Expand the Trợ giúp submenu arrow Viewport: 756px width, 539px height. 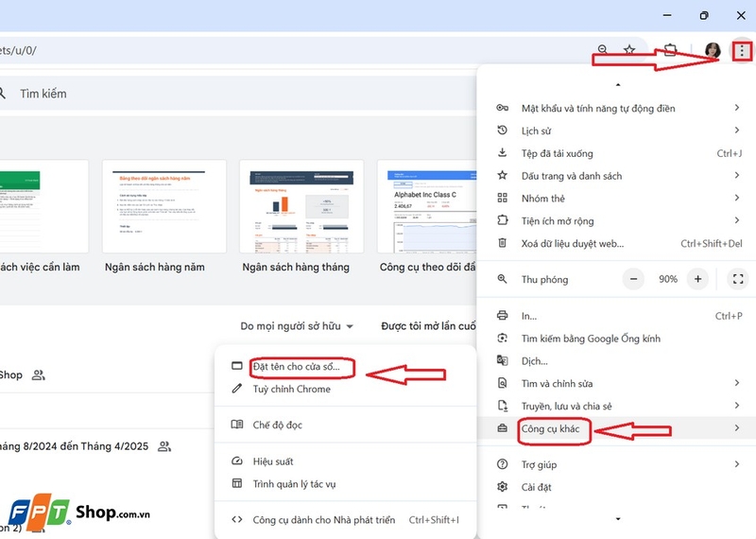click(x=737, y=464)
